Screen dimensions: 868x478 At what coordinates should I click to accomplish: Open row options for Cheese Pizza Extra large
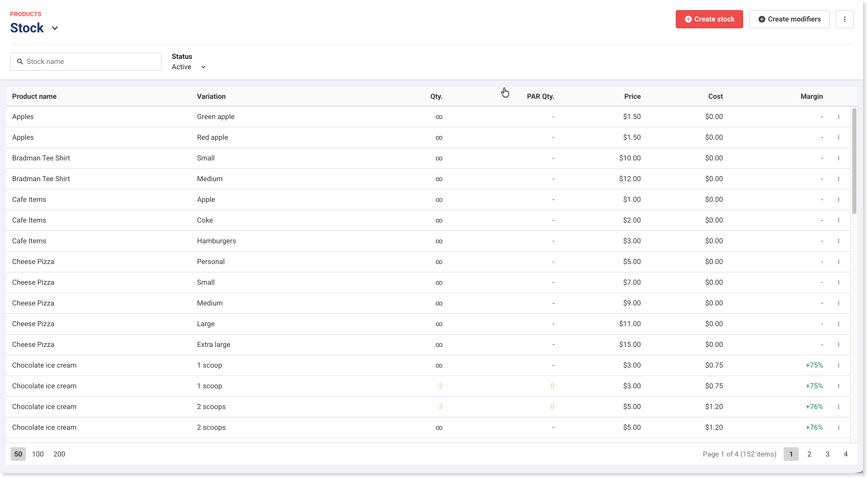tap(838, 345)
